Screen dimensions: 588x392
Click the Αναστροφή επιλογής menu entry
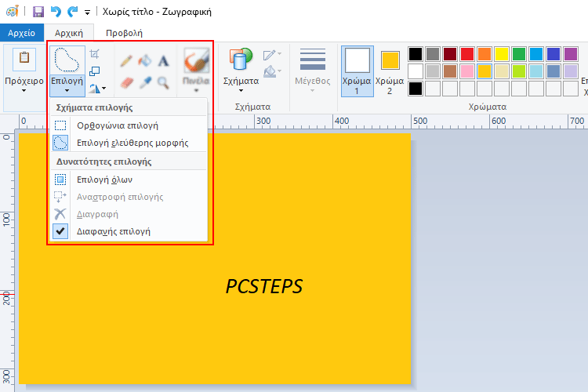(129, 197)
